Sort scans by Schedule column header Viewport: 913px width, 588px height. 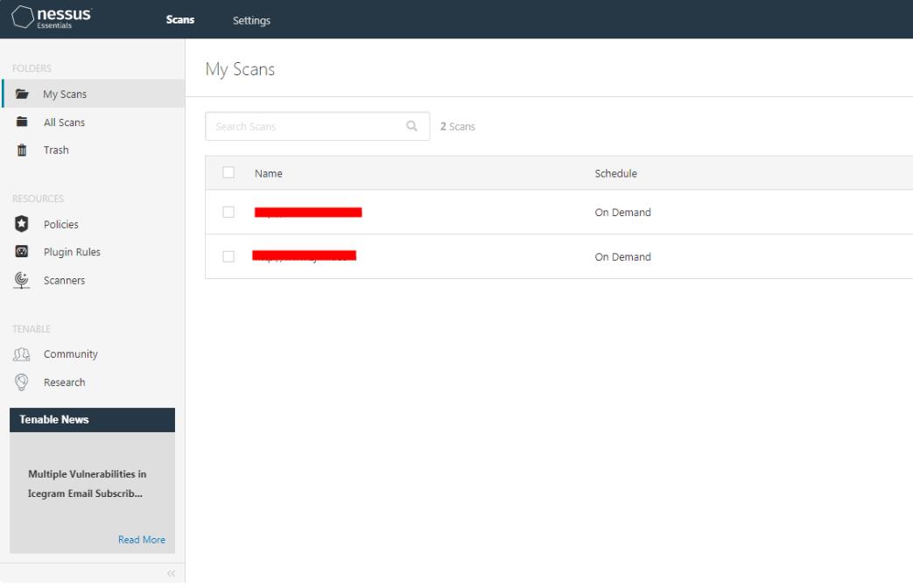click(615, 173)
